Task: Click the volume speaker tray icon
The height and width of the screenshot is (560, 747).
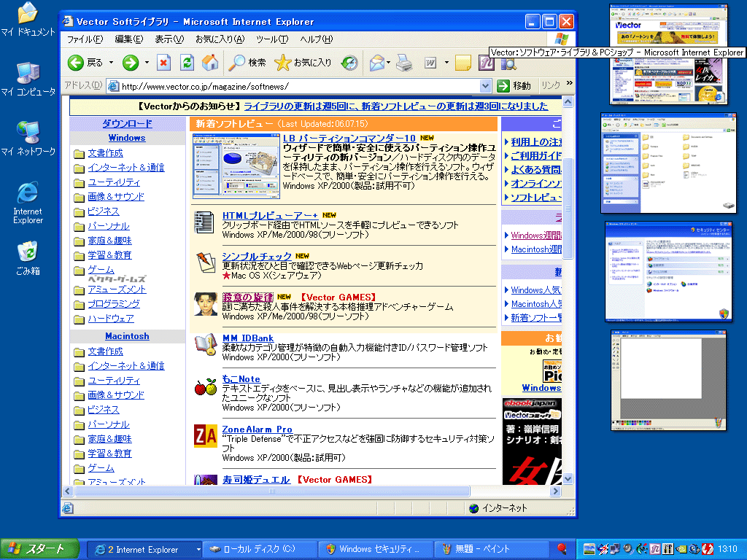Action: (x=628, y=549)
